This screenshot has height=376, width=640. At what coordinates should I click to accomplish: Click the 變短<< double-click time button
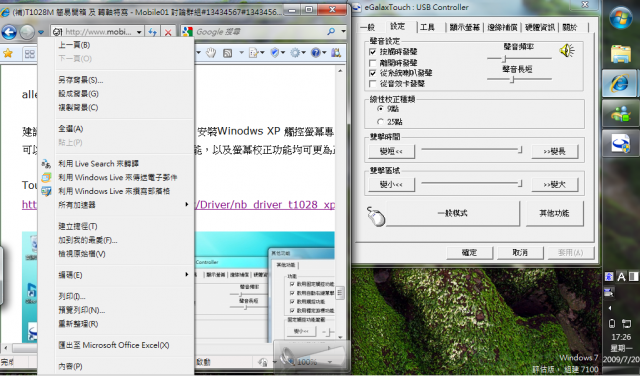pyautogui.click(x=391, y=151)
